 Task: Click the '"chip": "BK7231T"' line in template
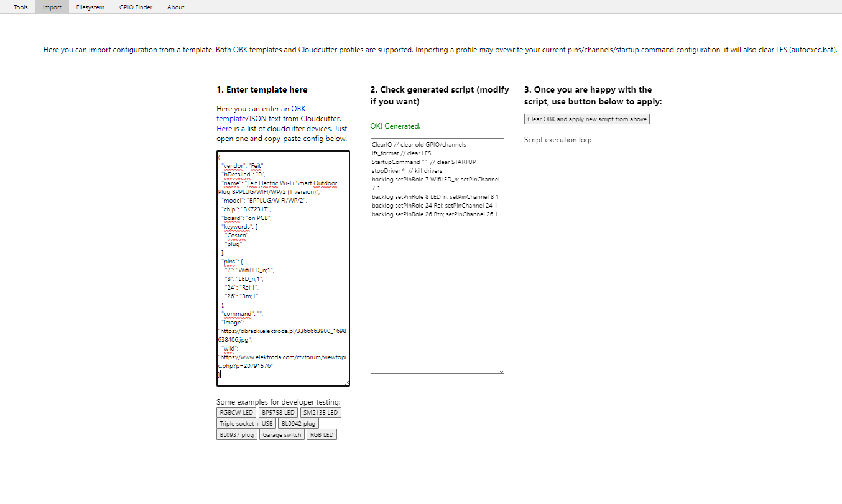click(246, 209)
